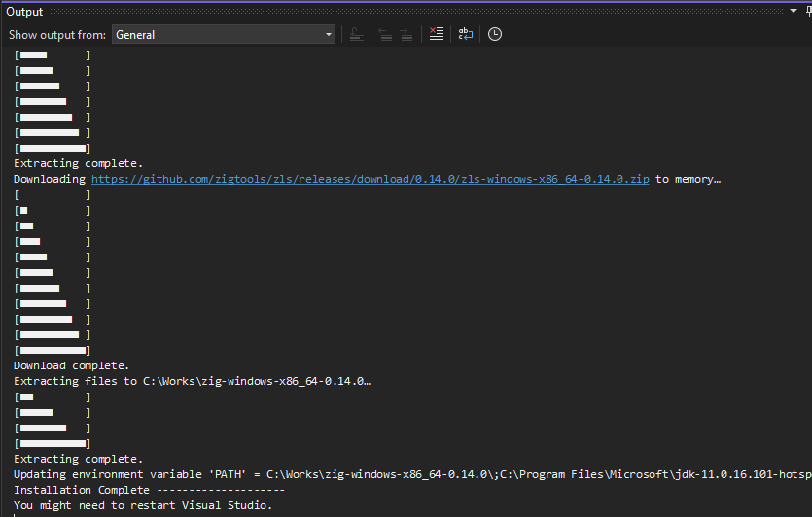Click the Updating environment variable PATH line
Screen dimensions: 812x517
point(408,474)
